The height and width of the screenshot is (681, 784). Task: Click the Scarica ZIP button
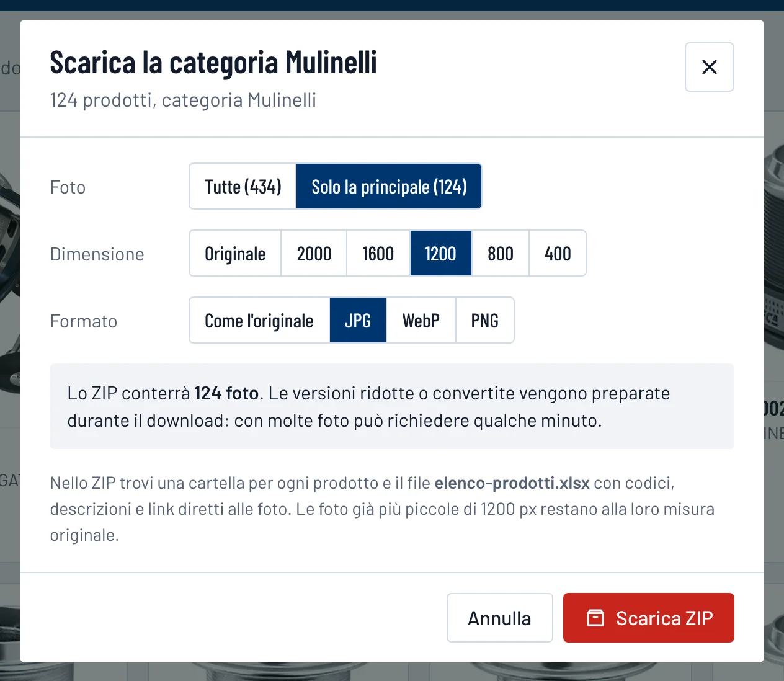point(649,618)
